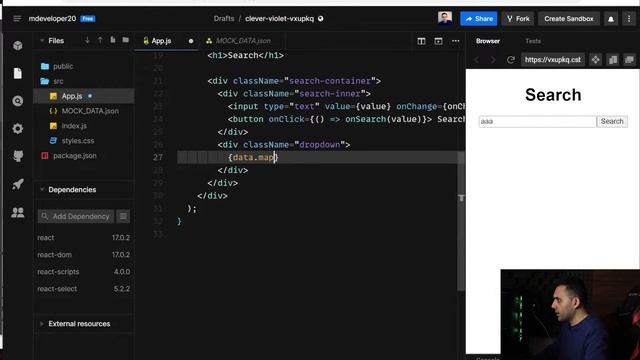Click the Share button
The height and width of the screenshot is (360, 640).
(478, 19)
